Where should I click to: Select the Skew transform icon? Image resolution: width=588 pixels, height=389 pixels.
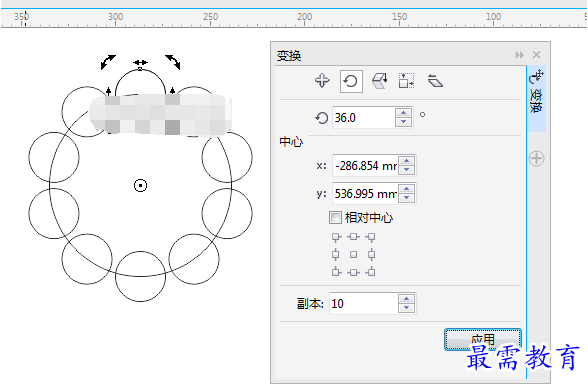coord(435,81)
